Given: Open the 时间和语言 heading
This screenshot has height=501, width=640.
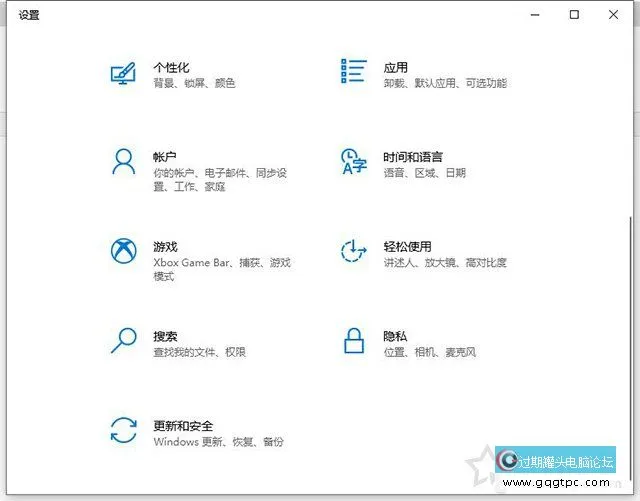Looking at the screenshot, I should coord(413,157).
